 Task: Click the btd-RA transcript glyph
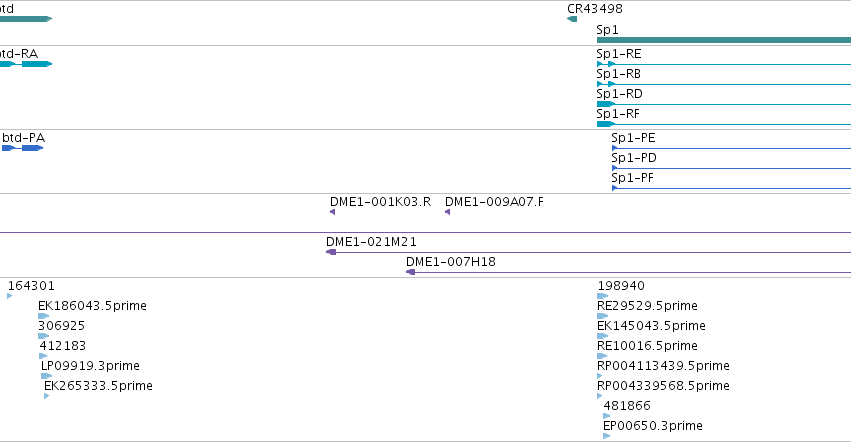point(26,64)
